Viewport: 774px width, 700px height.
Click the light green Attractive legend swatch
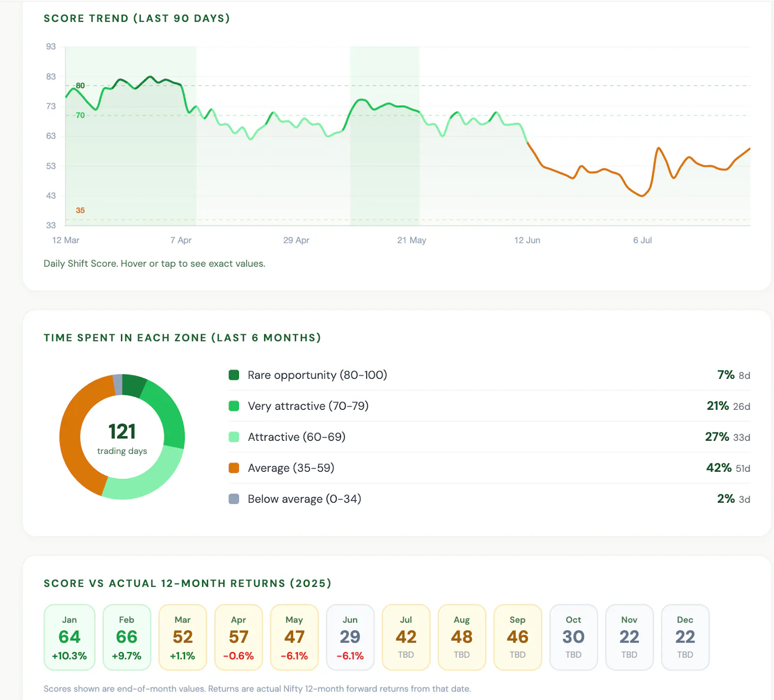(234, 437)
